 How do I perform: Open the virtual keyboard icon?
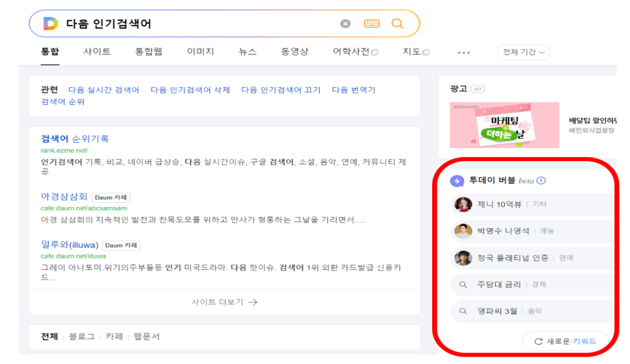click(x=371, y=24)
